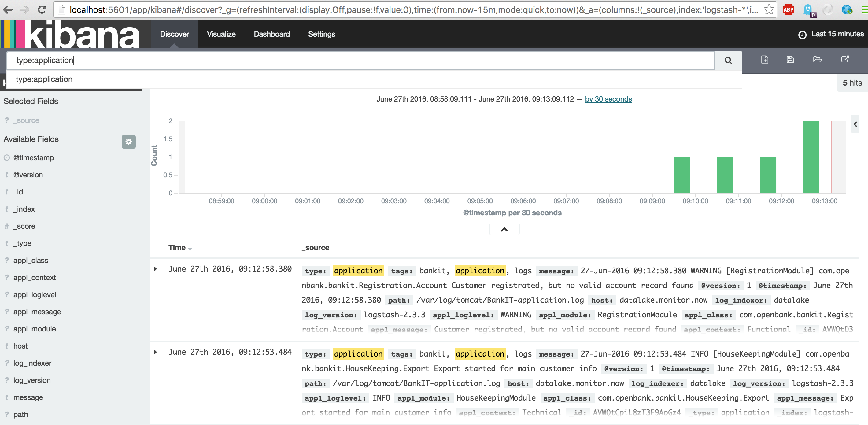Select the type:application search suggestion
The height and width of the screenshot is (425, 868).
(44, 79)
